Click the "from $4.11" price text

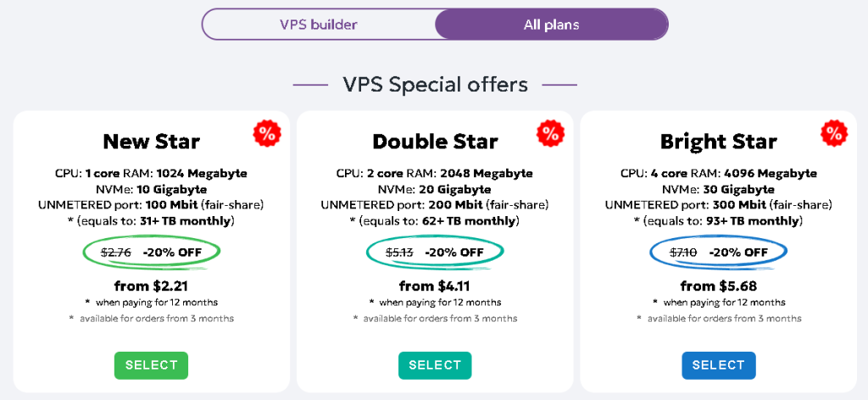pyautogui.click(x=435, y=286)
